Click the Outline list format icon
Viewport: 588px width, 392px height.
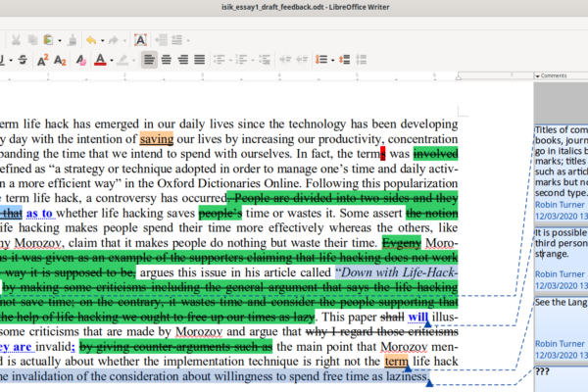point(265,60)
